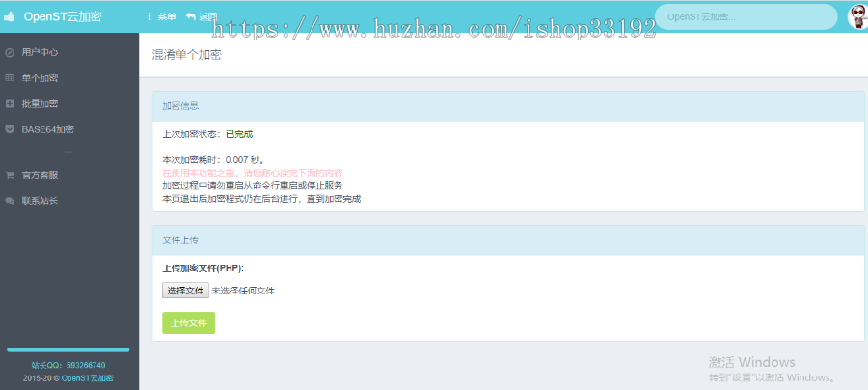
Task: Click the 官方客服 cart icon
Action: coord(10,175)
